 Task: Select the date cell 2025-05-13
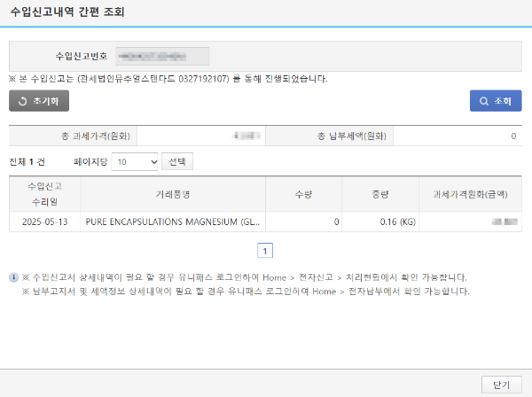coord(45,222)
